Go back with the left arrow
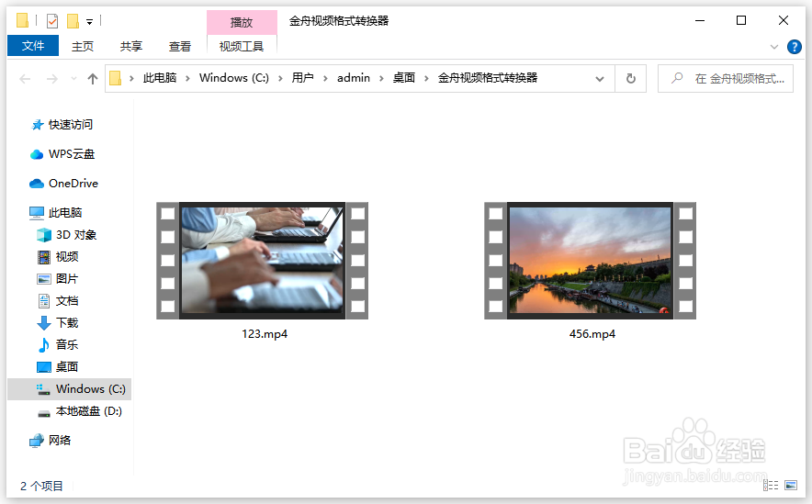 coord(25,79)
